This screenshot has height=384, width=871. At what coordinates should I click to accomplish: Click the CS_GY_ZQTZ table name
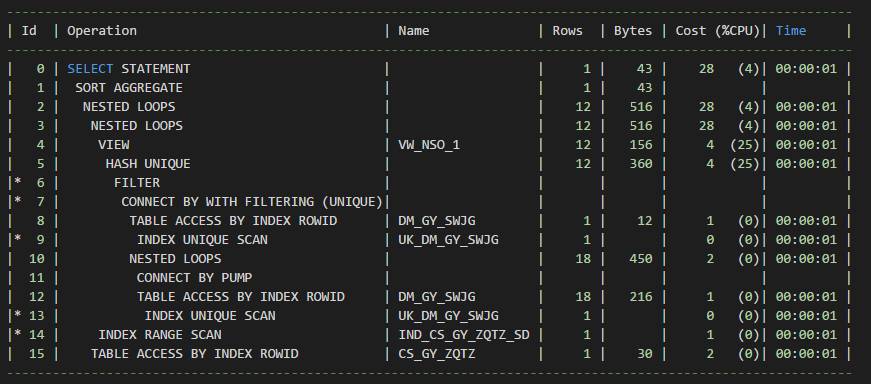point(437,353)
